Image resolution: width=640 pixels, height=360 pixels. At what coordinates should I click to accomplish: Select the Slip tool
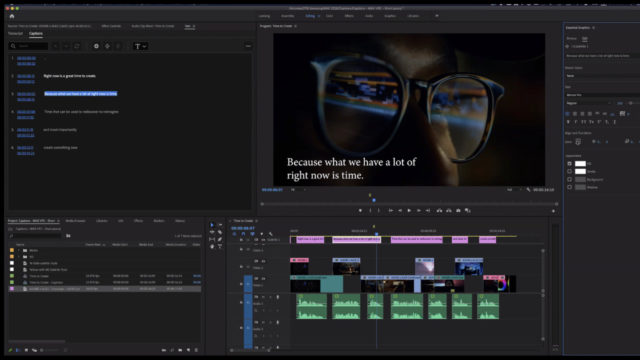coord(212,239)
